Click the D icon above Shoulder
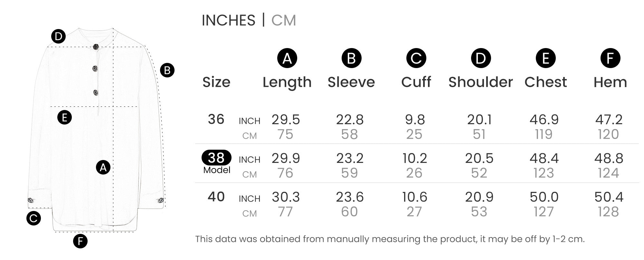644x260 pixels. [481, 58]
